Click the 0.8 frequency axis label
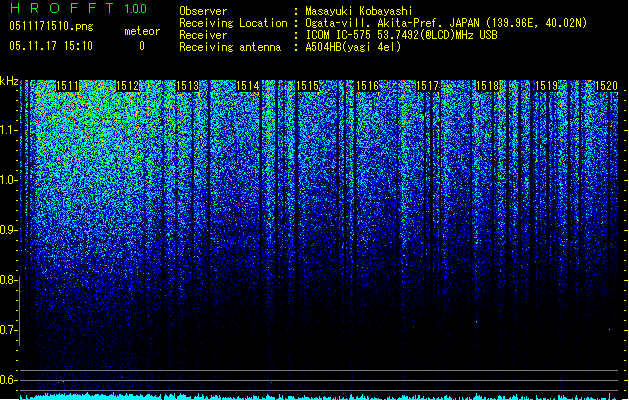The width and height of the screenshot is (629, 400). coord(8,280)
